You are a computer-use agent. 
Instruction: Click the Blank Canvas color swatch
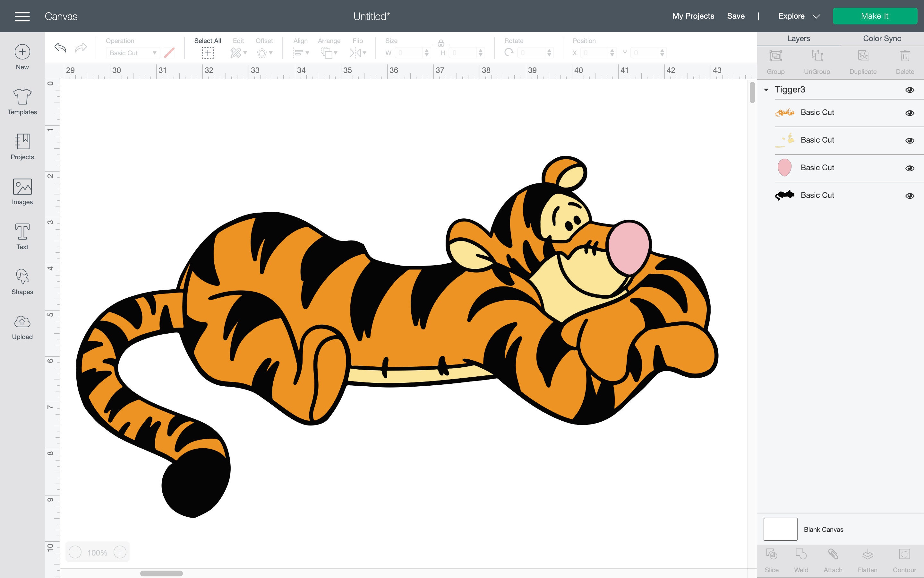point(780,529)
